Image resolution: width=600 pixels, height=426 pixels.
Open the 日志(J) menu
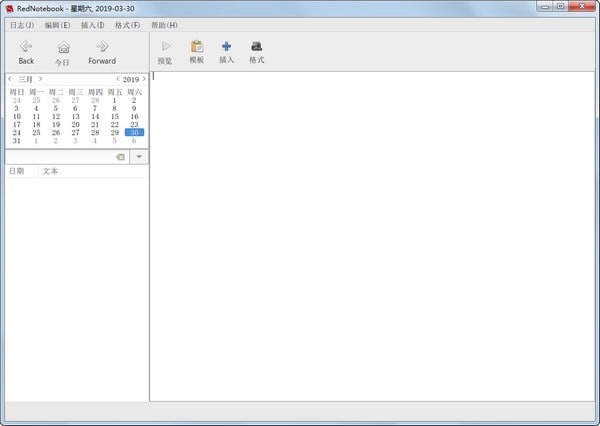tap(21, 24)
